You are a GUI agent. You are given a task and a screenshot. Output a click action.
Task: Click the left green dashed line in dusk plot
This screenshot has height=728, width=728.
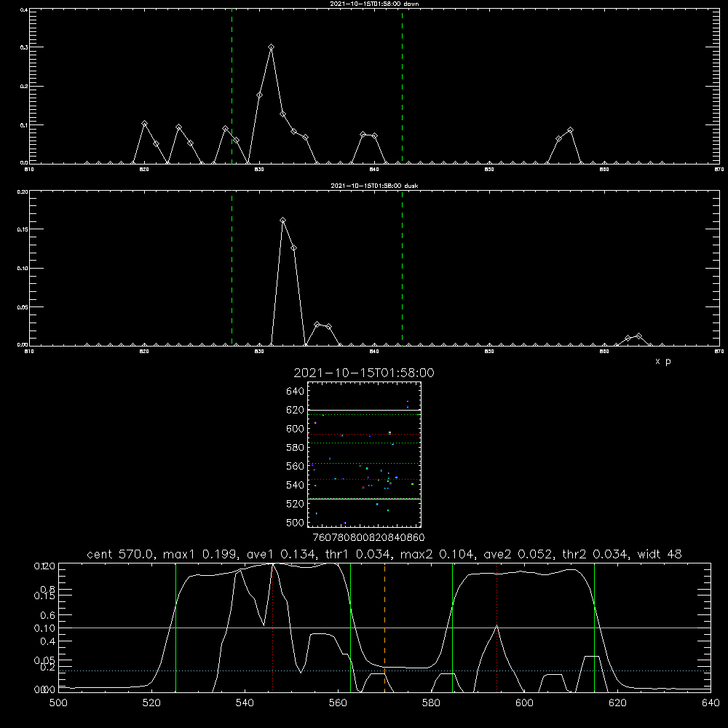point(232,268)
